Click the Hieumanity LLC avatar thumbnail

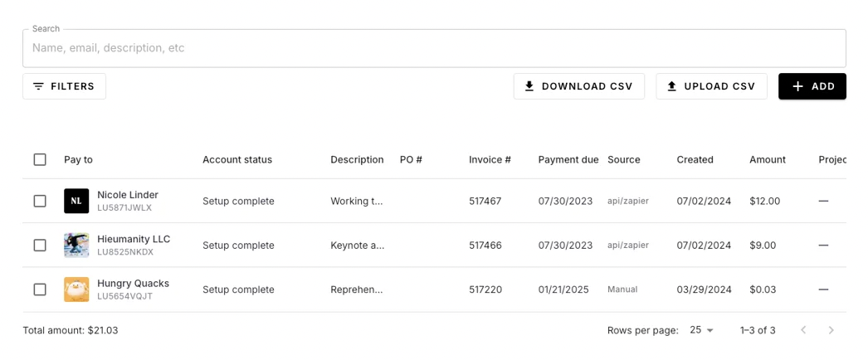click(x=76, y=246)
